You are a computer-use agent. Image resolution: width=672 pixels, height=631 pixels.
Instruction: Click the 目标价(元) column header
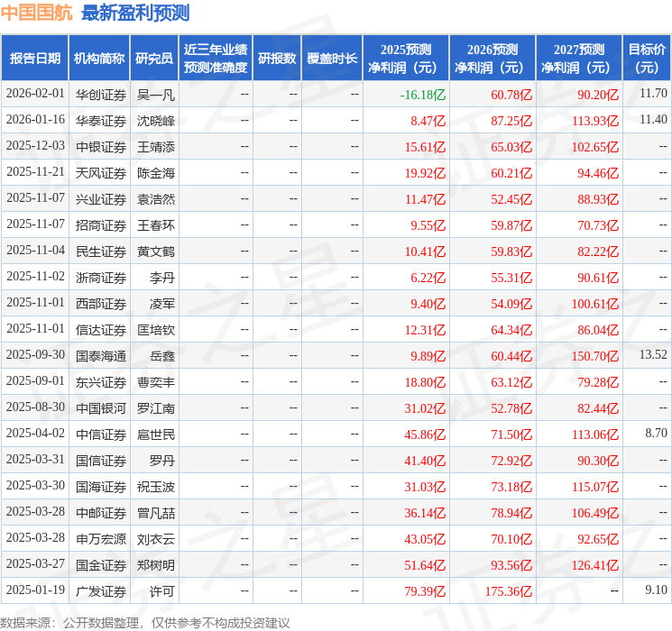coord(646,58)
